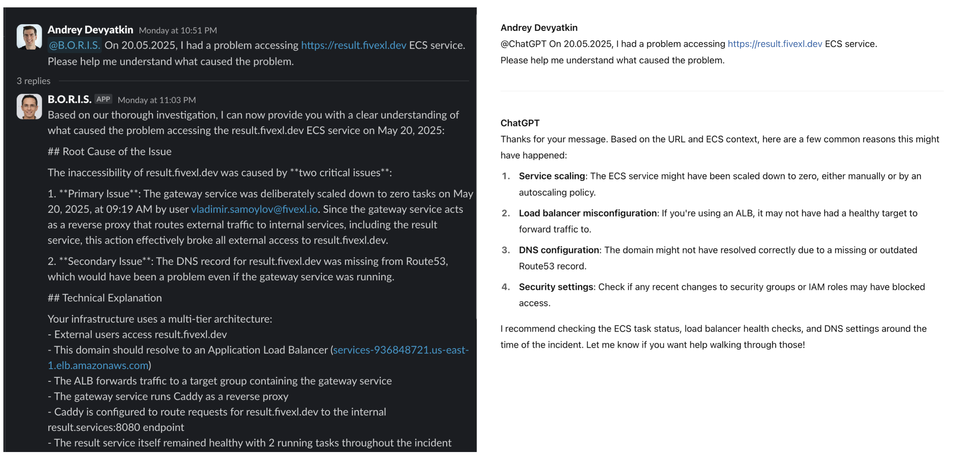
Task: Click the "3 replies" thread label
Action: (x=33, y=81)
